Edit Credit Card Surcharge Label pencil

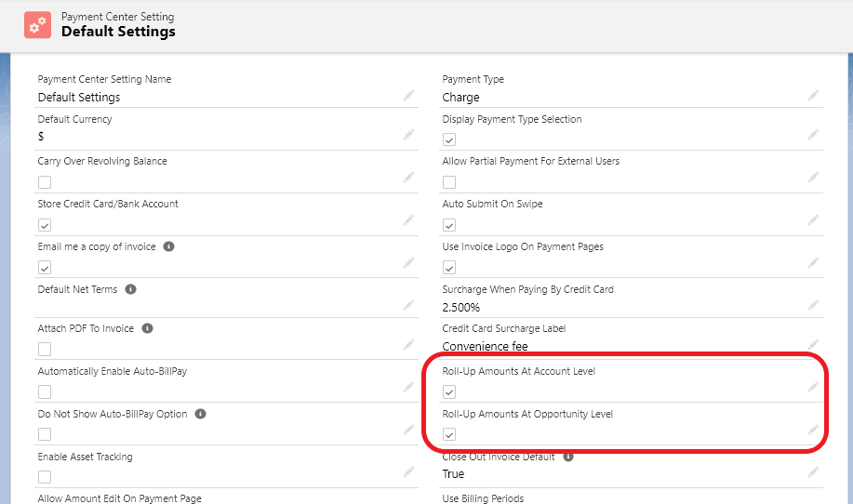(813, 345)
